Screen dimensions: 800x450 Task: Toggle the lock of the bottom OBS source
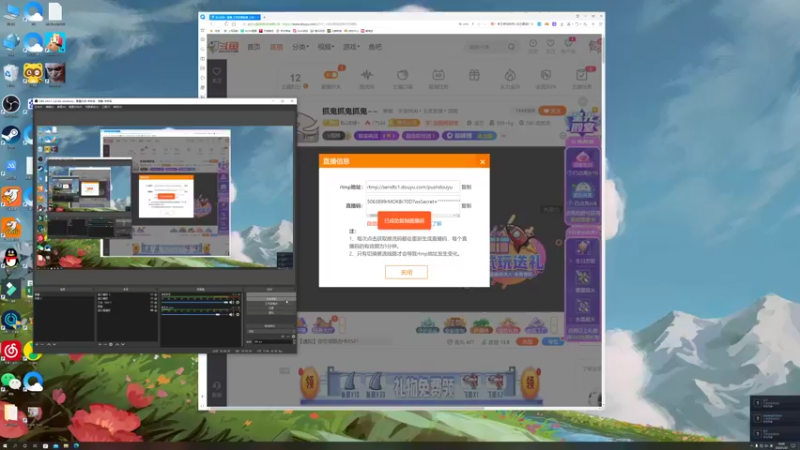[x=156, y=310]
